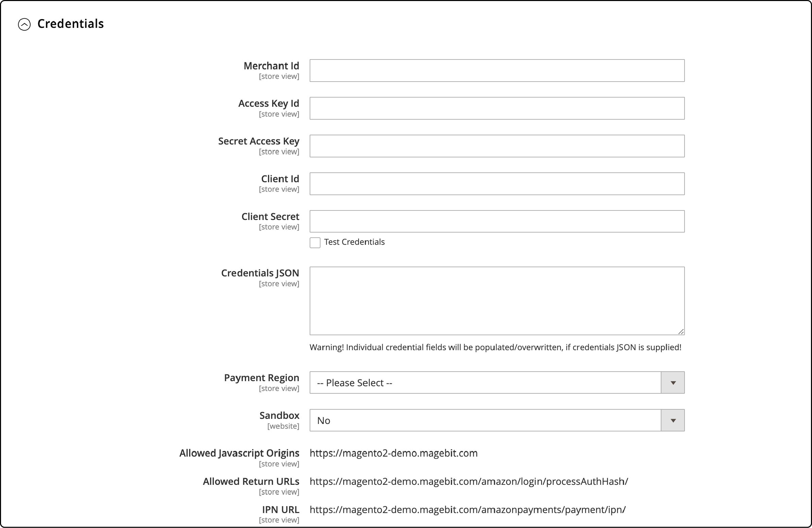The width and height of the screenshot is (812, 528).
Task: Click the Payment Region dropdown arrow
Action: [672, 382]
